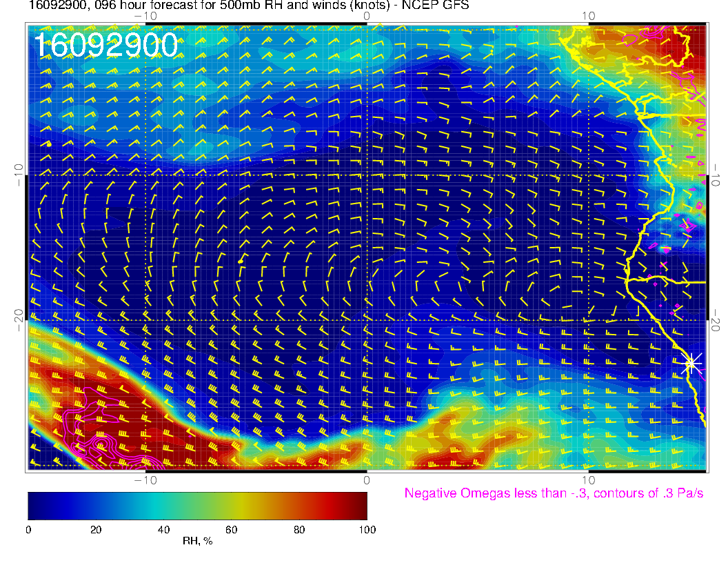
Task: Click the grid intersection at -10 longitude, -10 latitude
Action: pos(145,175)
